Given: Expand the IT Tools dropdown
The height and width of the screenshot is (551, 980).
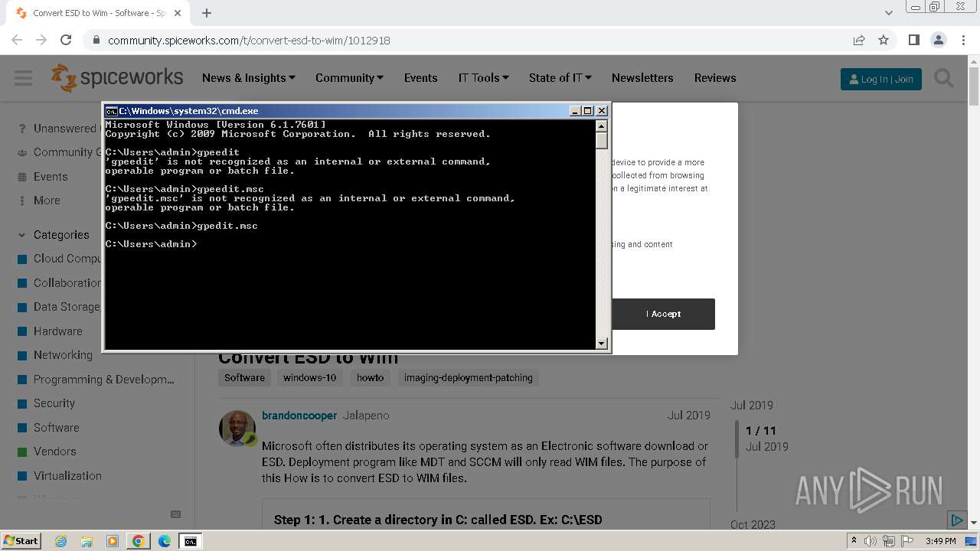Looking at the screenshot, I should pyautogui.click(x=483, y=78).
